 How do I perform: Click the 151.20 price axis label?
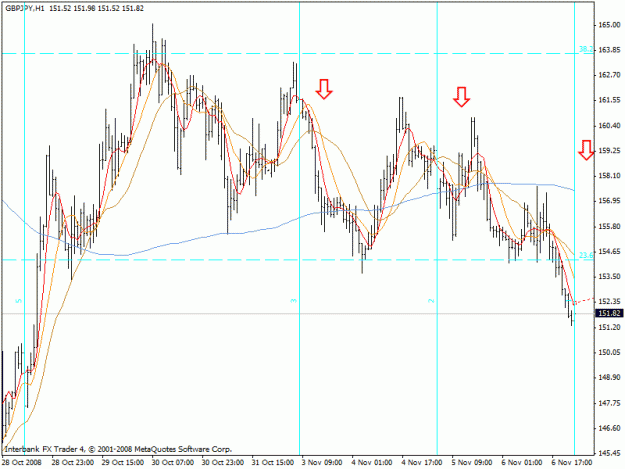coord(609,327)
